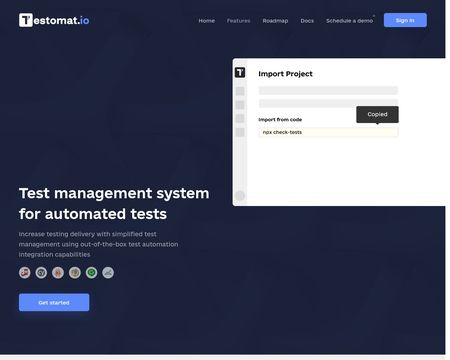This screenshot has width=450, height=360.
Task: Click the Sign in button
Action: click(405, 20)
